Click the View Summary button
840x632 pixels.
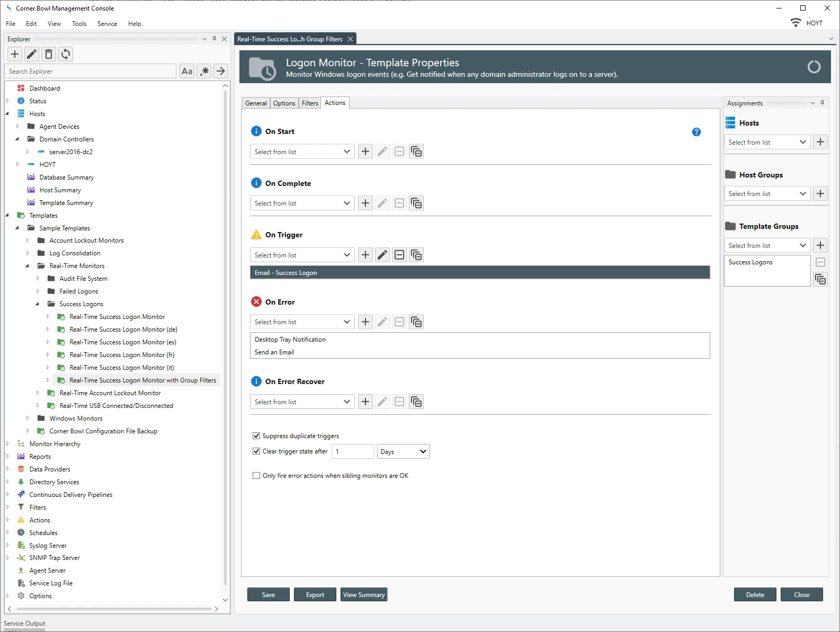(x=364, y=595)
